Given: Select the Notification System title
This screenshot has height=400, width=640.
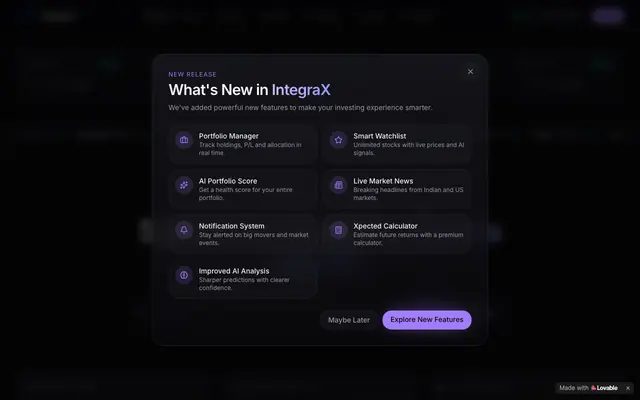Looking at the screenshot, I should (231, 226).
